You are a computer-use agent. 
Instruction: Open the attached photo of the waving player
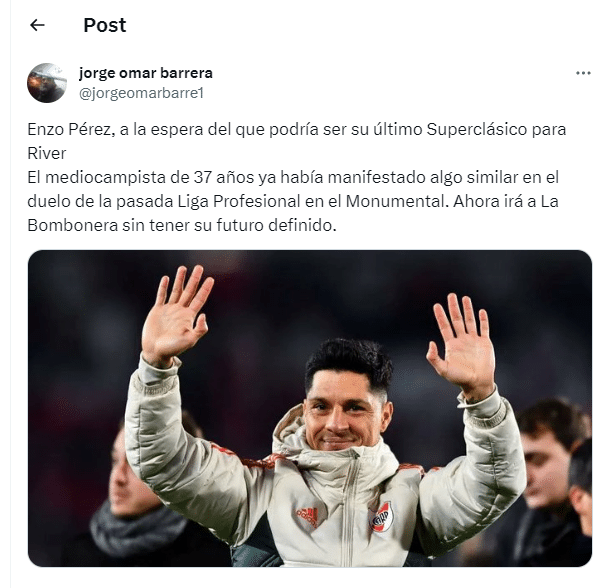point(310,408)
